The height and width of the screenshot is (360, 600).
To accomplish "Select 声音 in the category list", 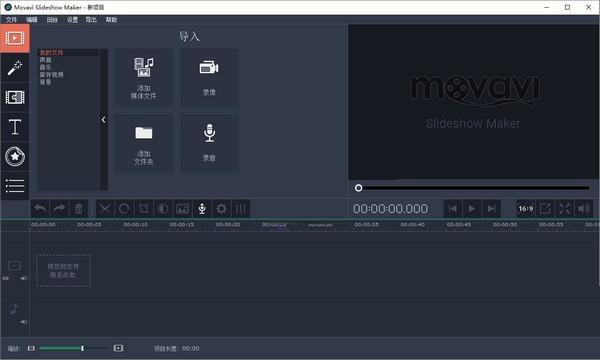I will point(46,60).
